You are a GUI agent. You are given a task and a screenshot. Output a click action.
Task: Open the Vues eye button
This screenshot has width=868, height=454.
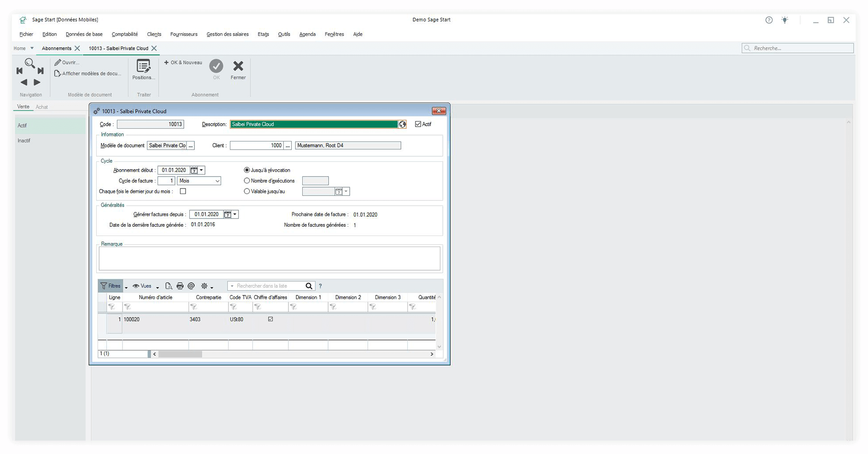tap(142, 286)
